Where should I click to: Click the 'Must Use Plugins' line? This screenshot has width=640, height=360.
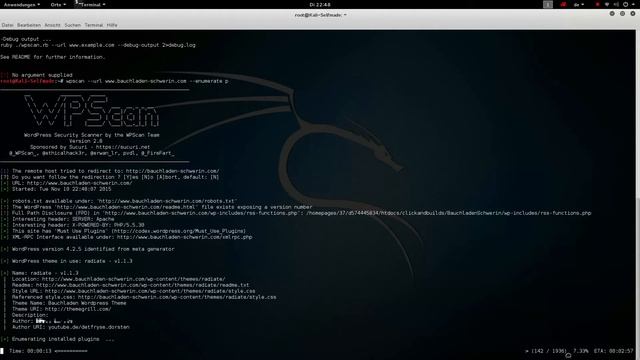tap(123, 231)
